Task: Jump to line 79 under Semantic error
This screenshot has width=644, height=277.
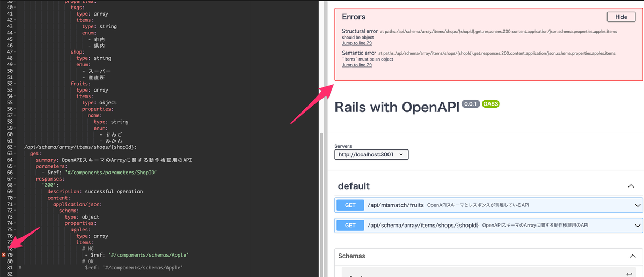Action: [x=357, y=65]
